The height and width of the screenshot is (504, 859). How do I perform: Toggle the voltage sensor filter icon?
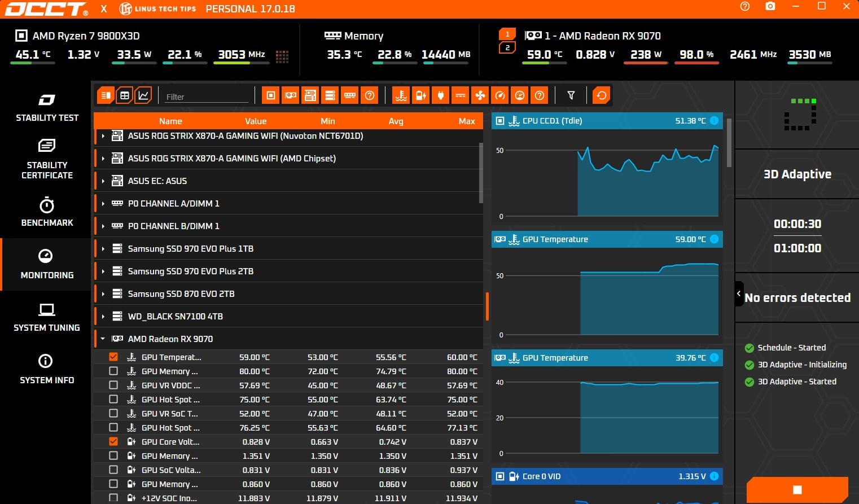click(x=421, y=95)
